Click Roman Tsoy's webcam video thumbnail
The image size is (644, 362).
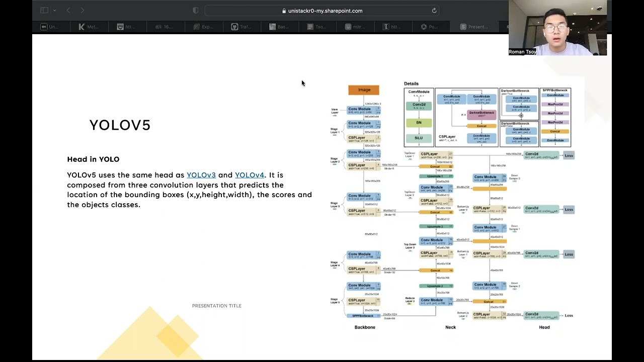coord(557,28)
